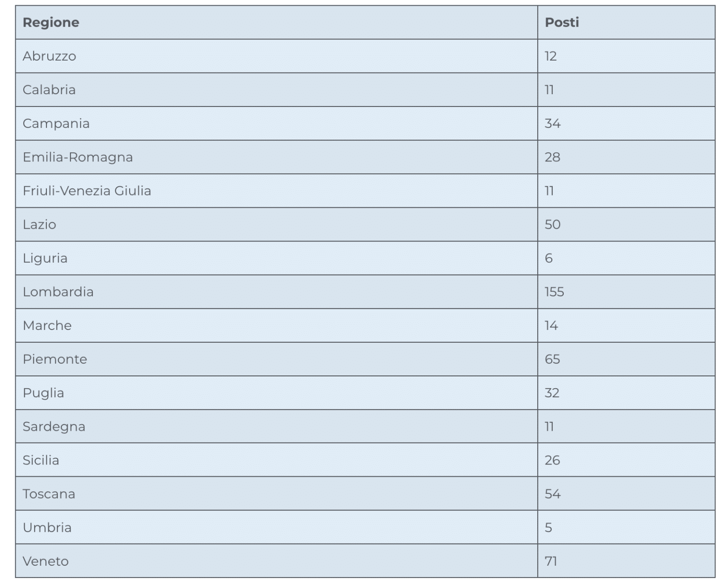
Task: Click on Friuli-Venezia Giulia text
Action: tap(87, 191)
